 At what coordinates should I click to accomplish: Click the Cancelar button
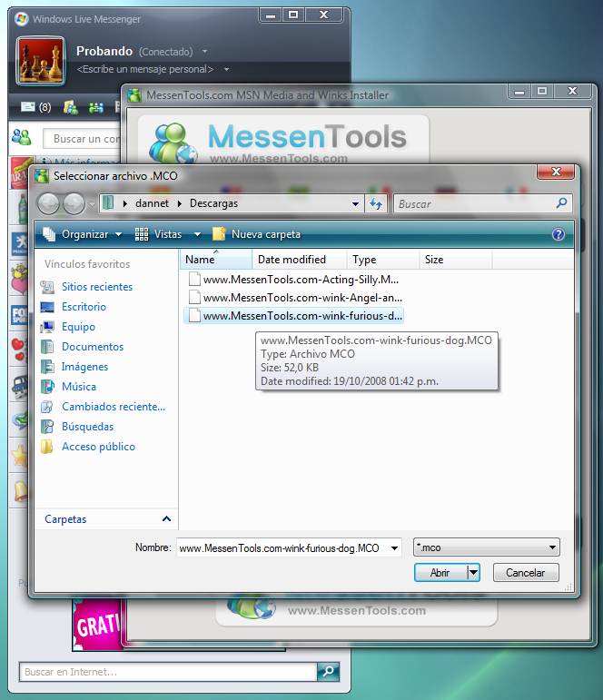coord(526,573)
